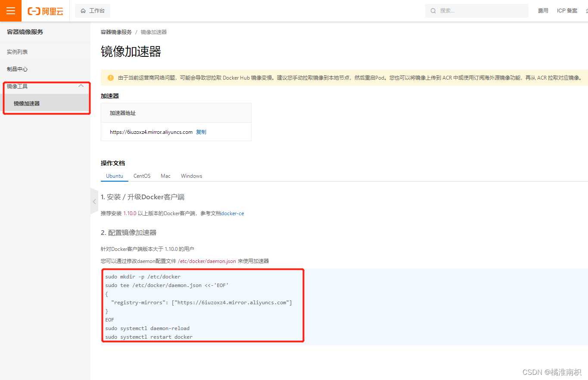Switch to the CentOS tab

click(x=142, y=176)
